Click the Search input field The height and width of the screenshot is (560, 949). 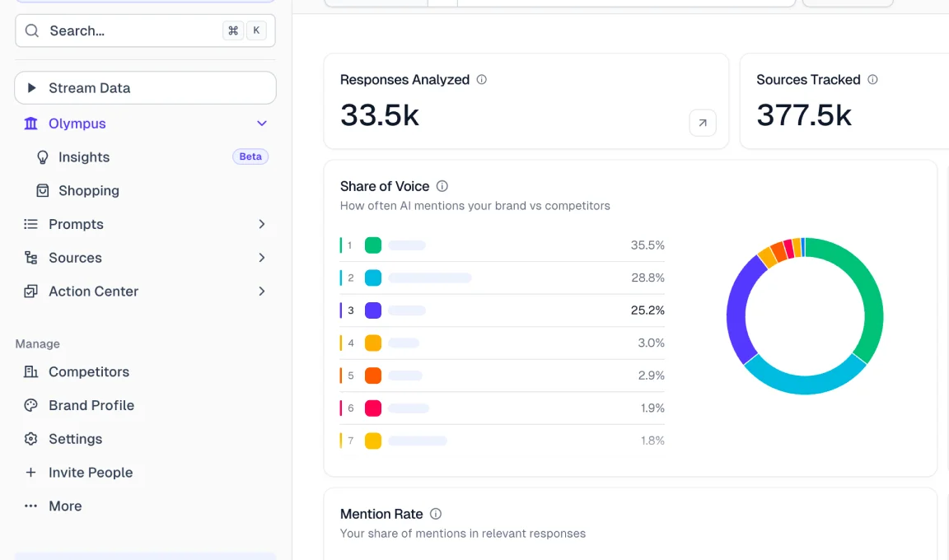(132, 30)
